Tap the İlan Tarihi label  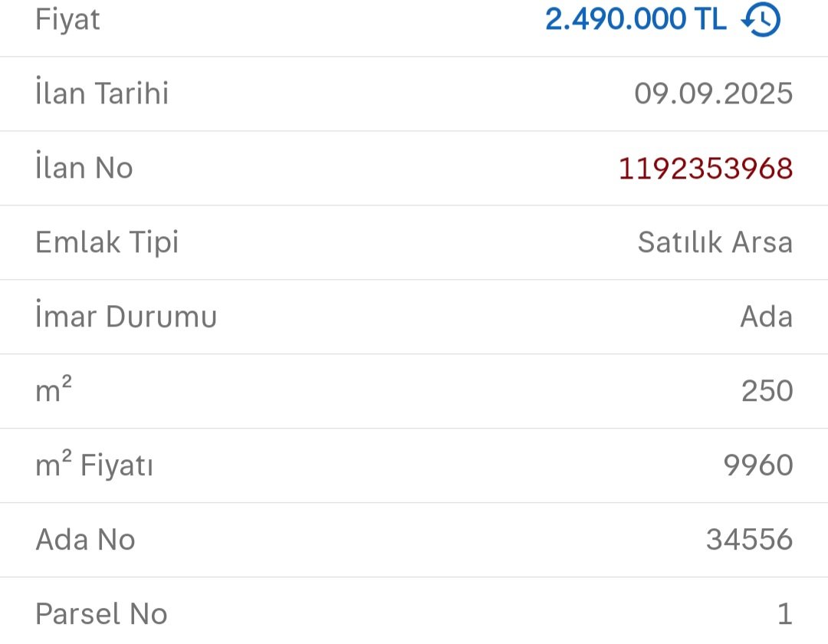pyautogui.click(x=102, y=94)
